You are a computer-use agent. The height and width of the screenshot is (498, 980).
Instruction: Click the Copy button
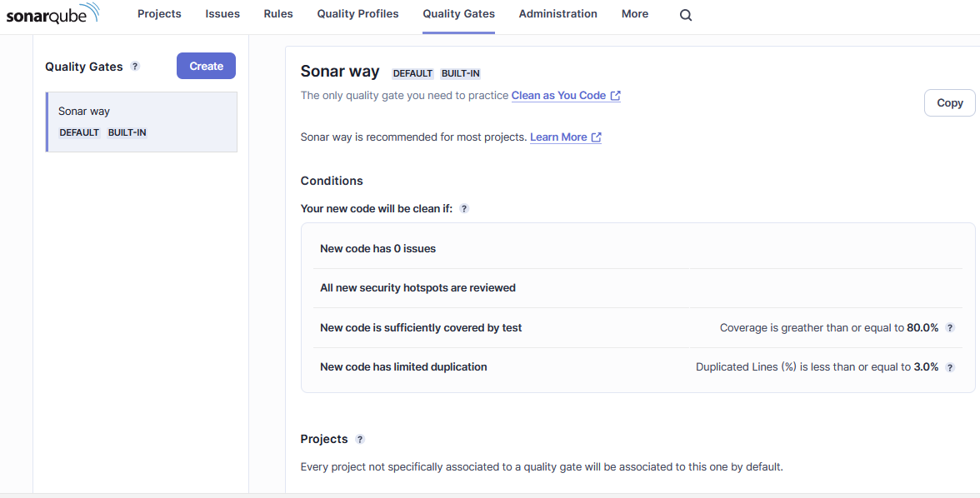949,103
